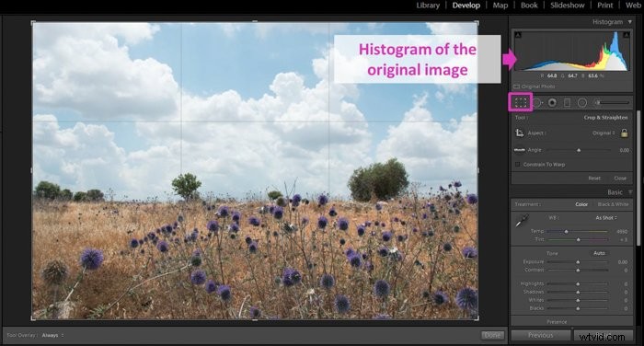Click the Temp value field 4950

click(622, 231)
